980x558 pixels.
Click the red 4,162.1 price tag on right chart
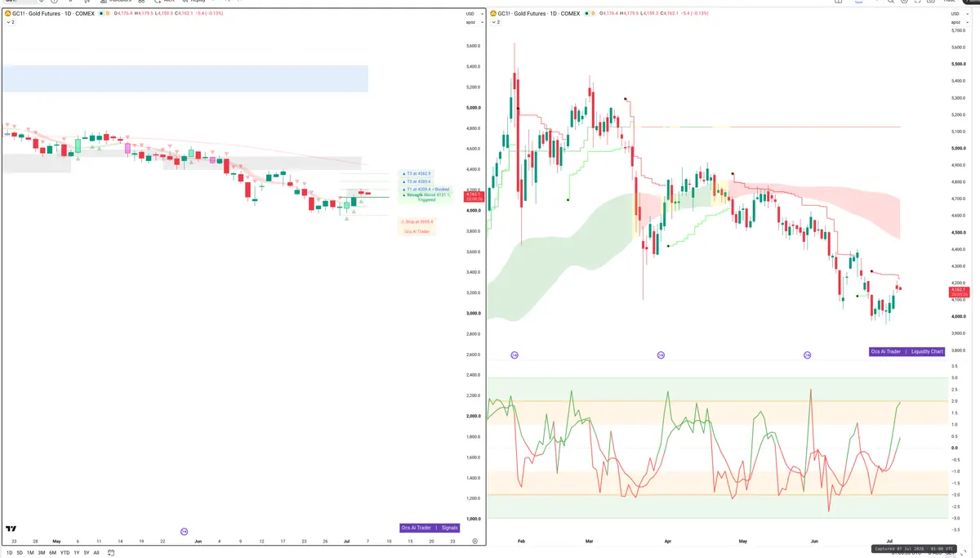(957, 292)
